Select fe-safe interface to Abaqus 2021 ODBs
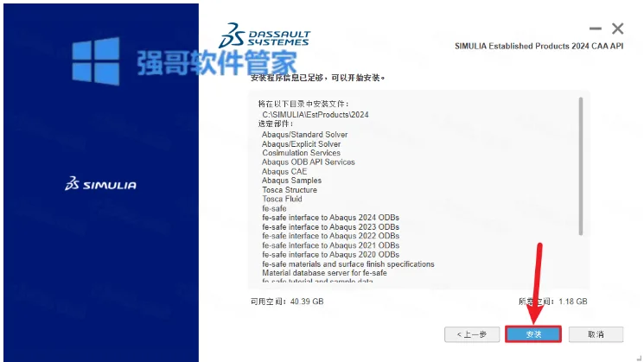This screenshot has height=362, width=644. click(x=330, y=245)
